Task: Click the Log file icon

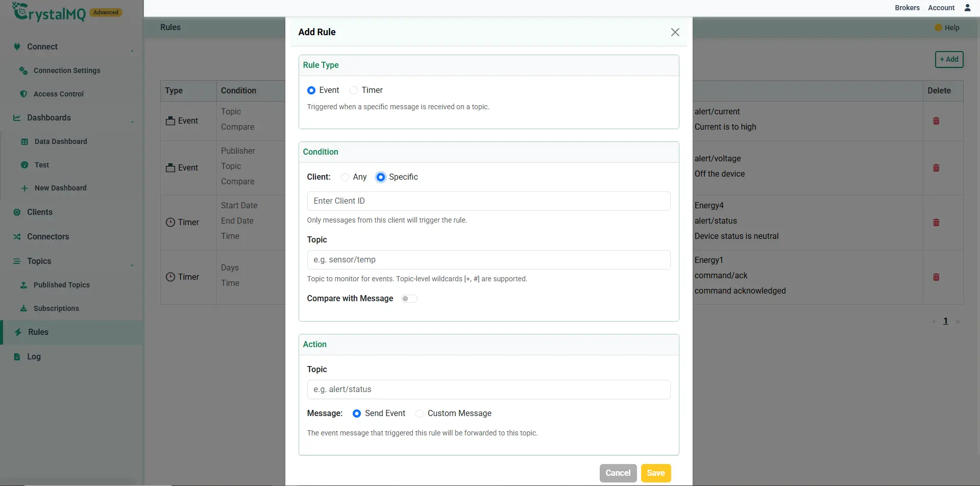Action: pyautogui.click(x=17, y=356)
